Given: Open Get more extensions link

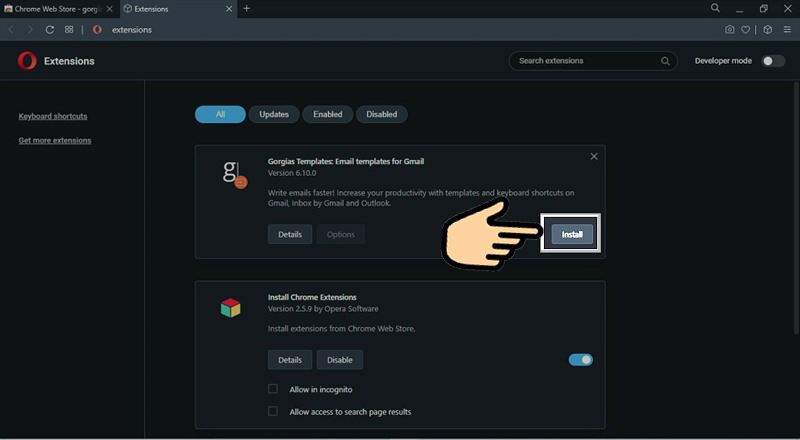Looking at the screenshot, I should pos(55,140).
